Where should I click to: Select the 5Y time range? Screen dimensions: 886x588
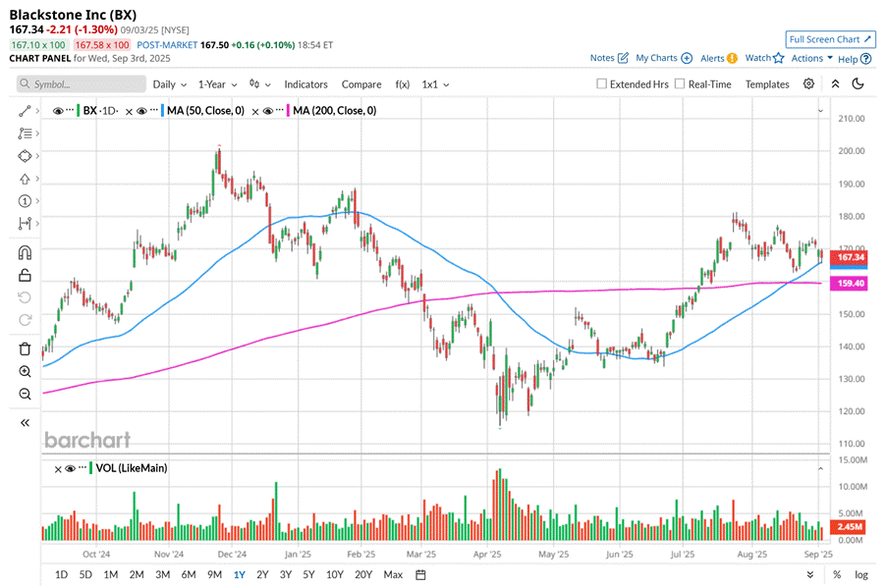[x=308, y=574]
